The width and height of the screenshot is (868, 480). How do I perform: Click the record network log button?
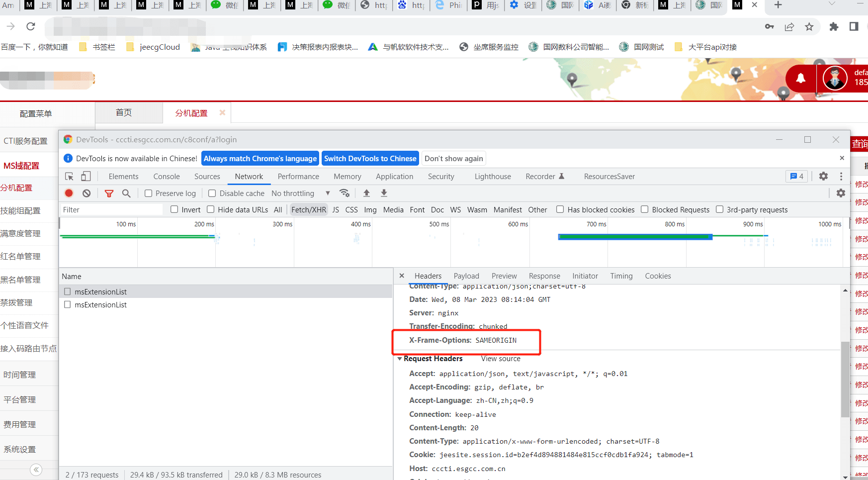69,193
